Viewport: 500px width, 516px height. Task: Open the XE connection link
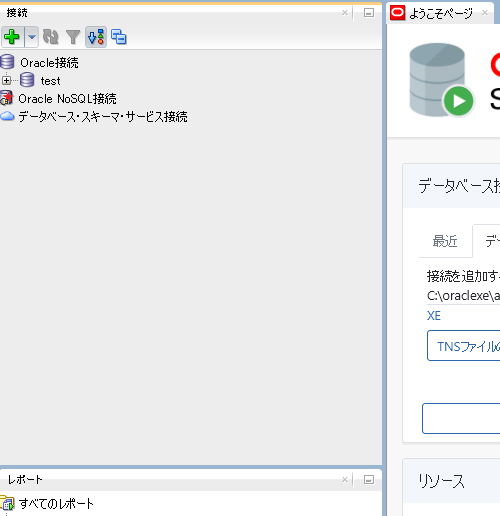434,316
